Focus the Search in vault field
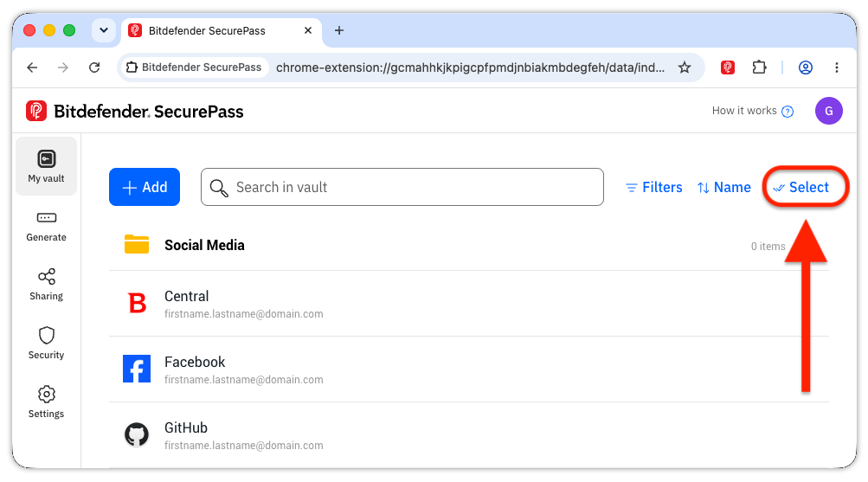This screenshot has height=482, width=868. 402,187
